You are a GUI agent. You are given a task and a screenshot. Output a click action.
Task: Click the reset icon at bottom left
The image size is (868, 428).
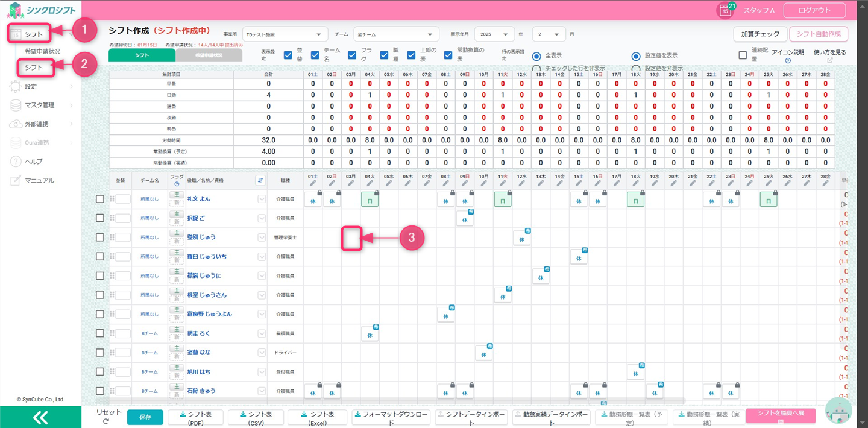[106, 421]
